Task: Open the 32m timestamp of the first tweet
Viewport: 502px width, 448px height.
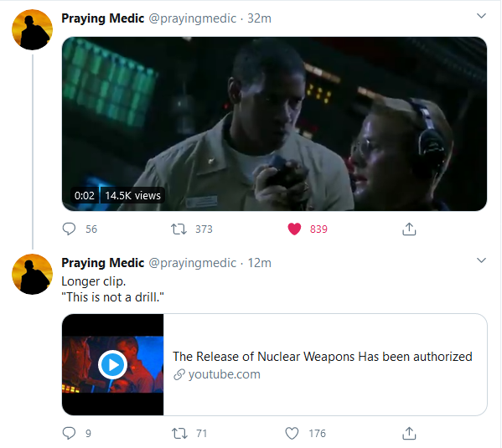Action: [259, 18]
